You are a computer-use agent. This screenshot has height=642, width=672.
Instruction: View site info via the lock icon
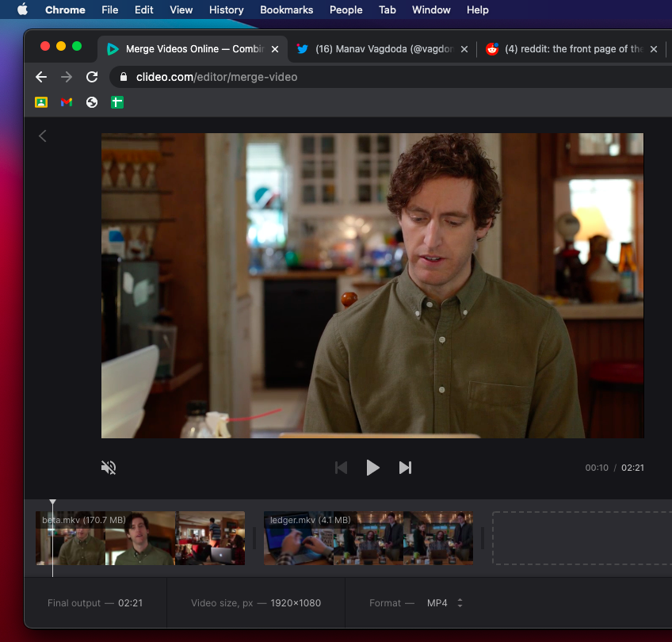(x=124, y=77)
